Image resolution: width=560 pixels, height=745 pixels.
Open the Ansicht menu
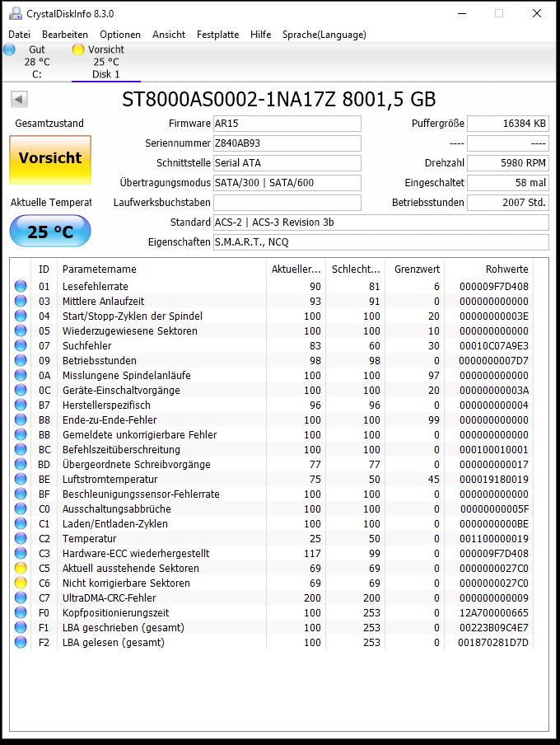click(x=169, y=35)
